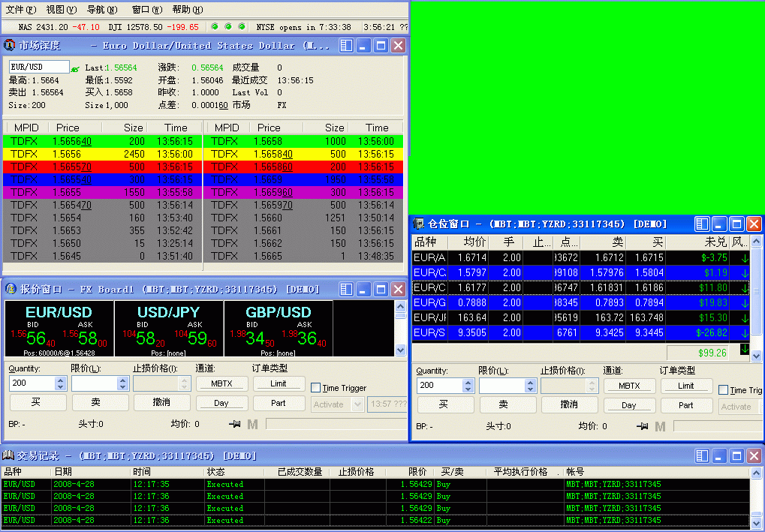Image resolution: width=765 pixels, height=532 pixels.
Task: Click the 卖 button in 仓位窗口
Action: coord(507,404)
